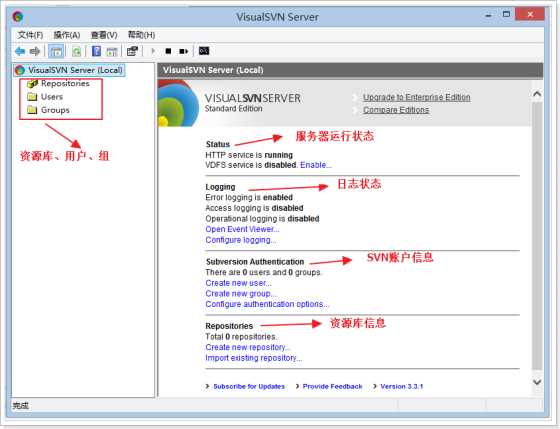Screen dimensions: 560x429
Task: Click Subscribe for Updates link
Action: (249, 386)
